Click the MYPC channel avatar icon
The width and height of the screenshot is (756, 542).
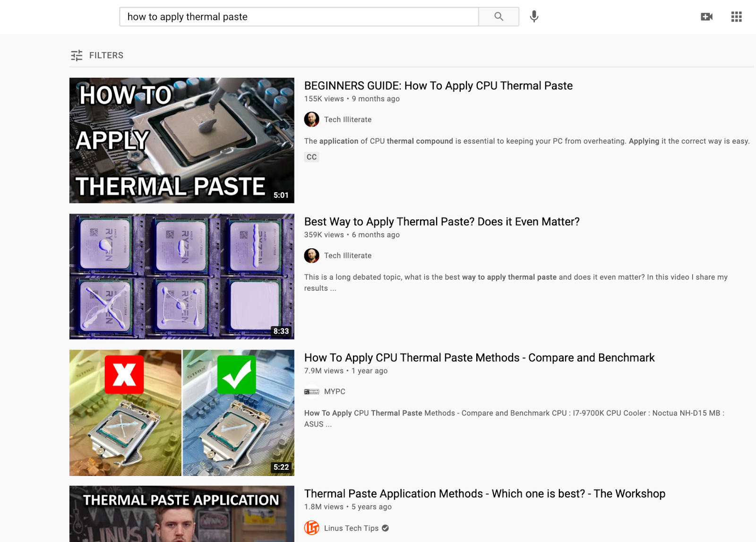pos(312,391)
